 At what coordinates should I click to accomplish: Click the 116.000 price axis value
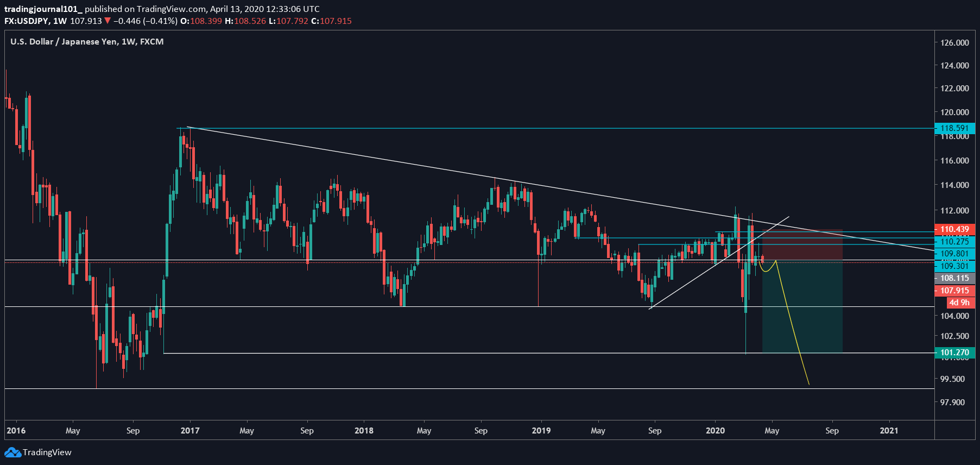954,160
